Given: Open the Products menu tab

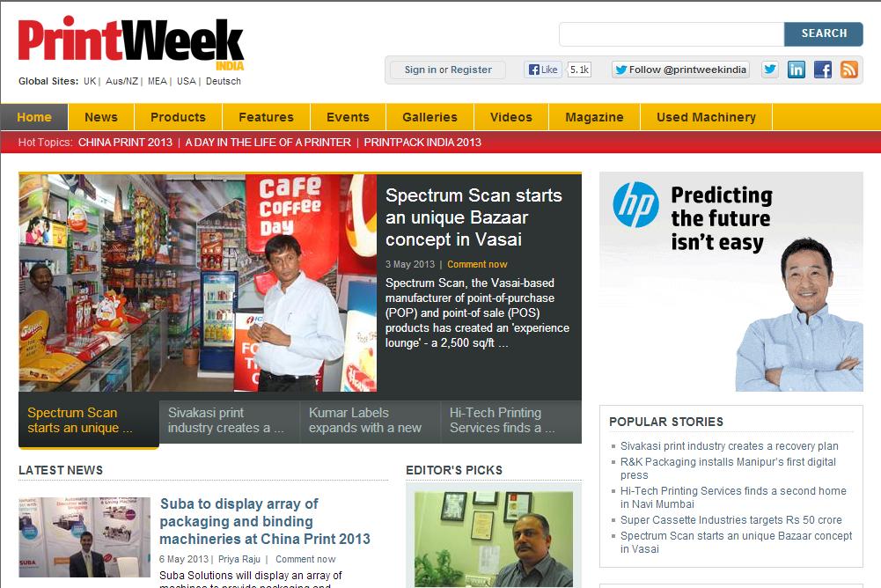Looking at the screenshot, I should pyautogui.click(x=178, y=117).
